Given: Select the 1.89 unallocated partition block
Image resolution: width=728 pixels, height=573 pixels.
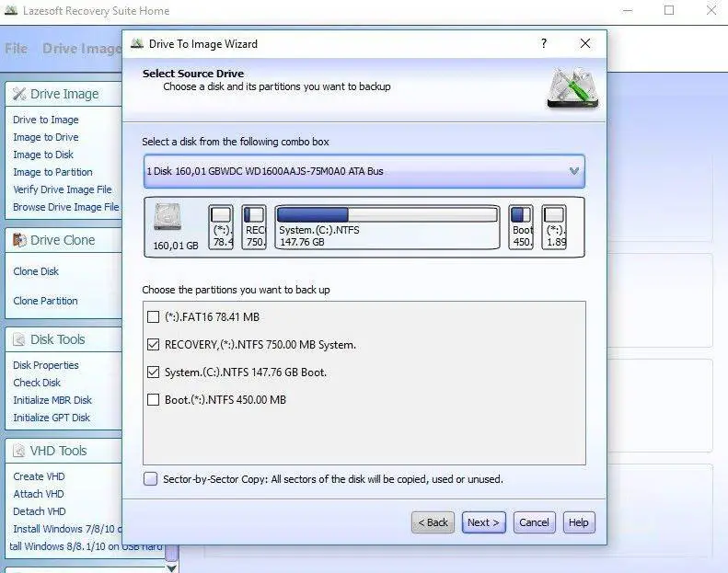Looking at the screenshot, I should click(x=554, y=227).
